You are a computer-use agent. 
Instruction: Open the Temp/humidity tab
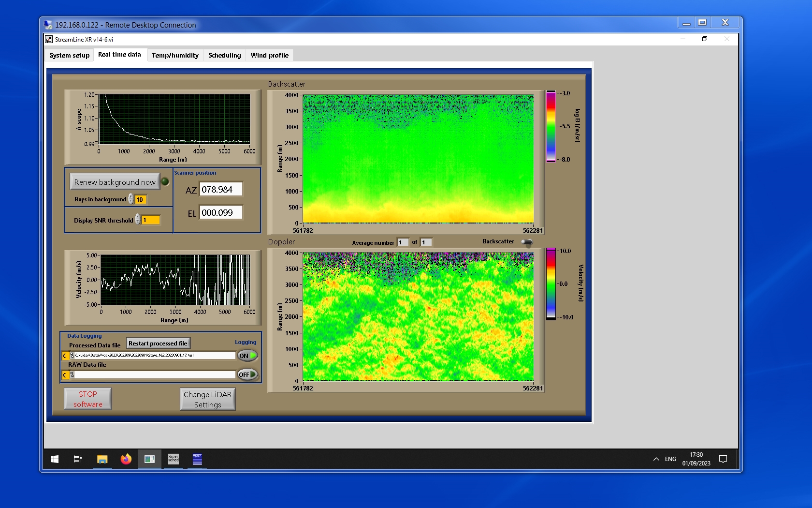point(175,55)
